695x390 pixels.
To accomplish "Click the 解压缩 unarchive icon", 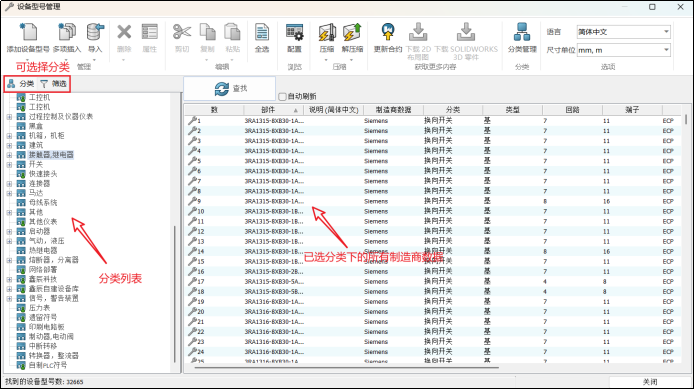I will tap(352, 32).
